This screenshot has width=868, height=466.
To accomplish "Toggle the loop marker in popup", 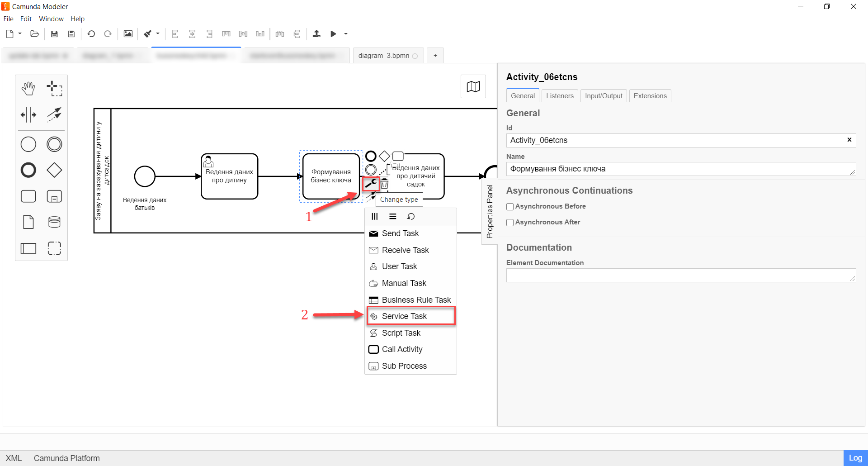I will click(410, 217).
